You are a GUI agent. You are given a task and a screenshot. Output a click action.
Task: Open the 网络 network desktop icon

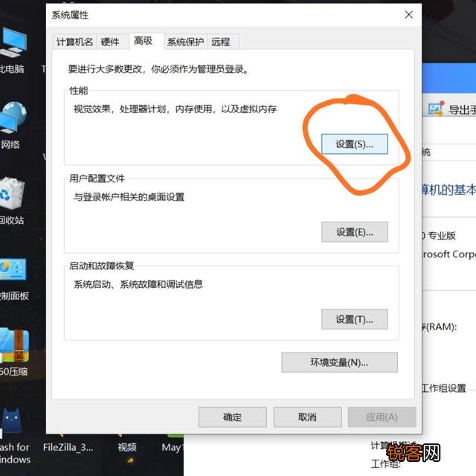click(12, 118)
